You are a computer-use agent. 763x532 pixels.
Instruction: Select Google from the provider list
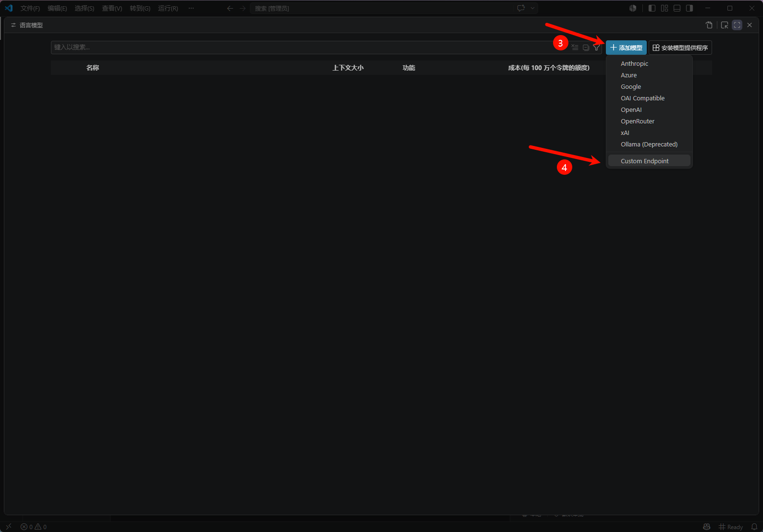point(649,86)
